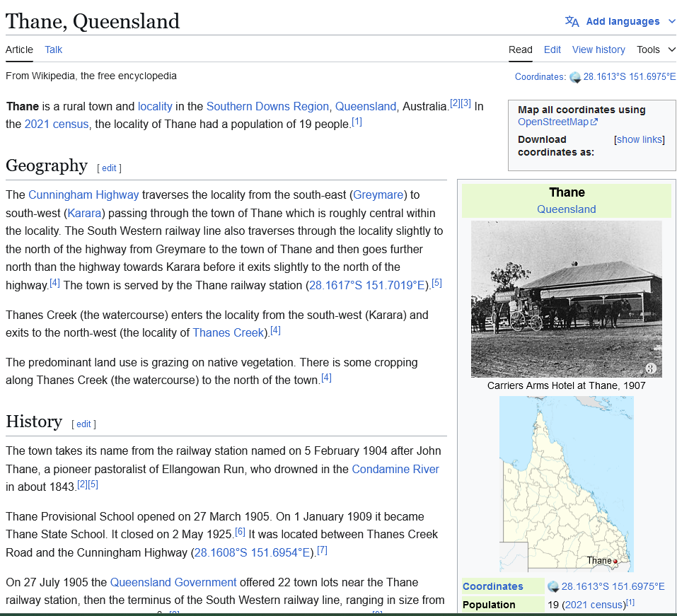
Task: Follow the 2021 census link in the intro paragraph
Action: [x=57, y=124]
